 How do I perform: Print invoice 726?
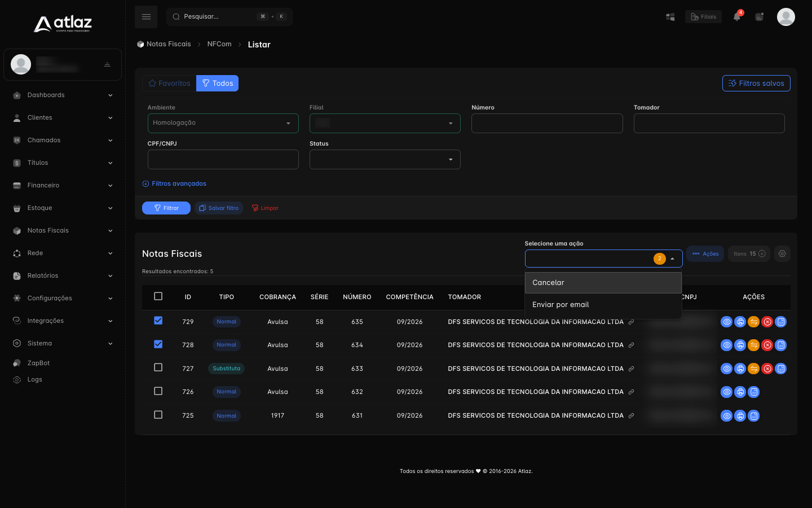coord(740,392)
